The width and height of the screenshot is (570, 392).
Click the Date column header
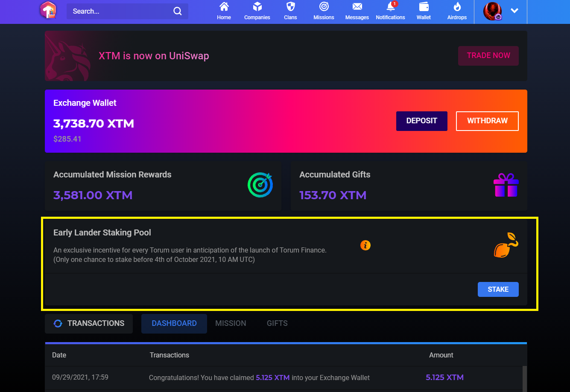[59, 355]
